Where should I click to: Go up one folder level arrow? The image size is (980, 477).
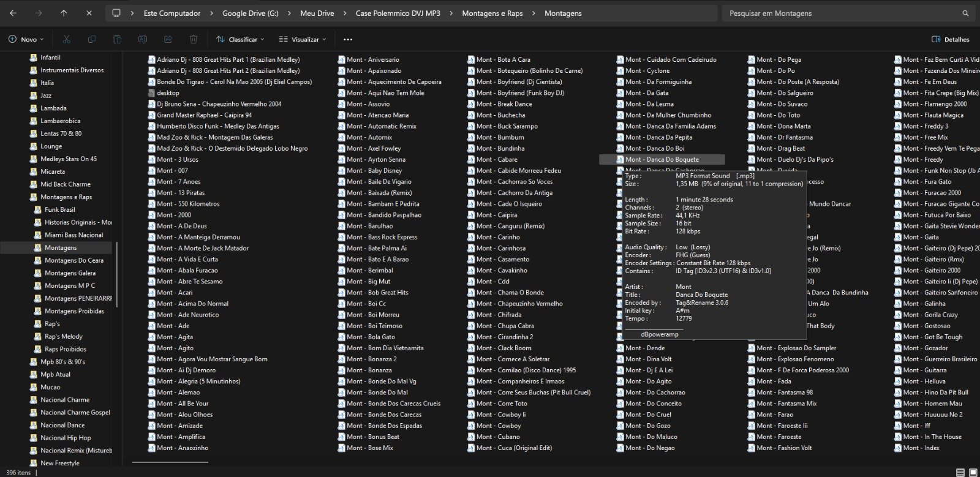[x=64, y=13]
